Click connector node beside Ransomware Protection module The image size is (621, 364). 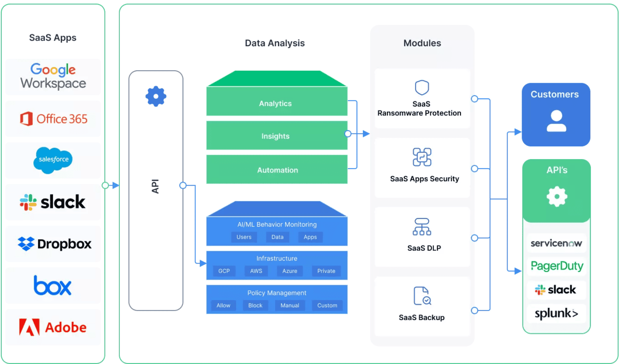click(x=475, y=99)
